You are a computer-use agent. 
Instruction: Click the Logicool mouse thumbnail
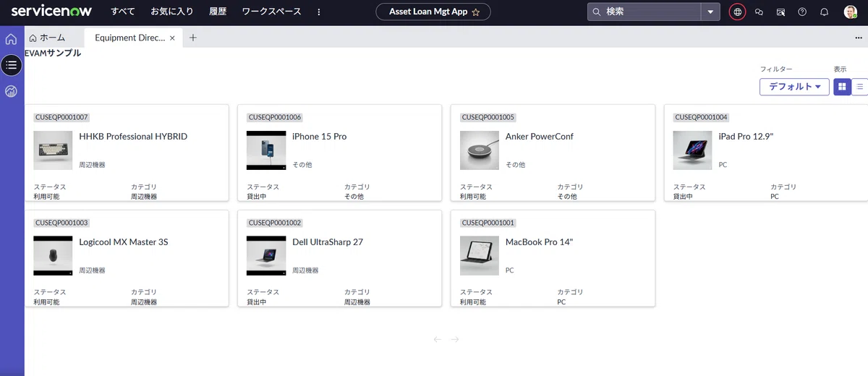point(53,256)
